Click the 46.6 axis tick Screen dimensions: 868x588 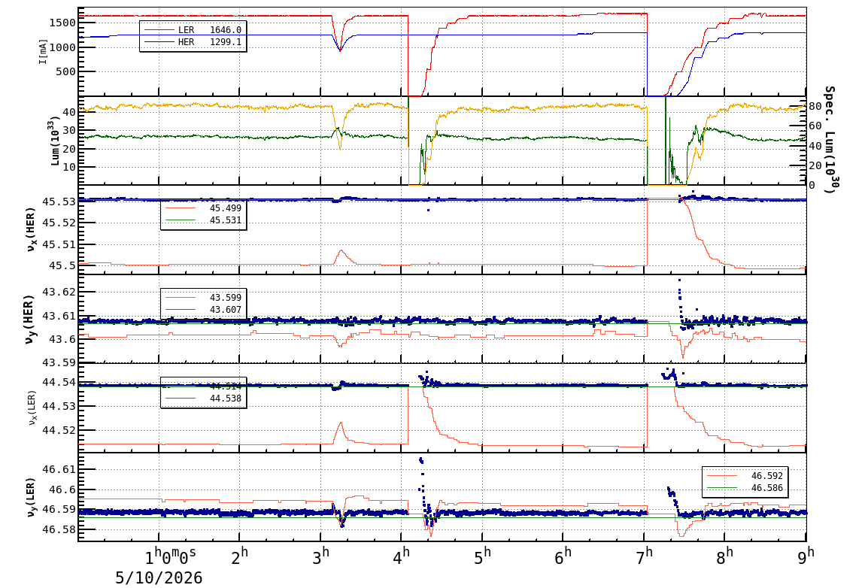point(62,489)
